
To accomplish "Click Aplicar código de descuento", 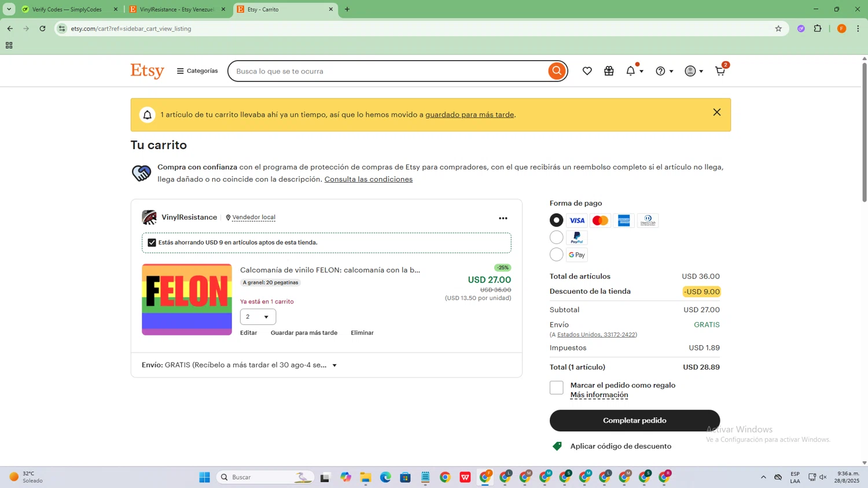I will click(620, 446).
